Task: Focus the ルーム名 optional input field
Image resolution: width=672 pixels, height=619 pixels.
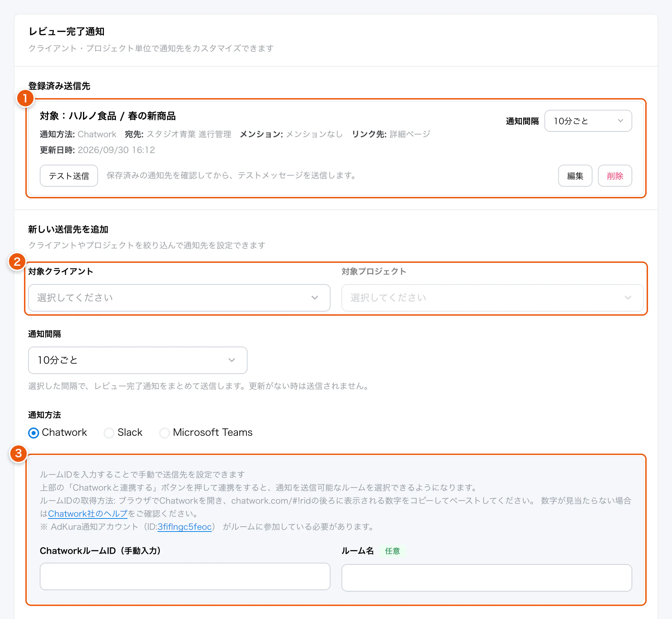Action: [487, 578]
